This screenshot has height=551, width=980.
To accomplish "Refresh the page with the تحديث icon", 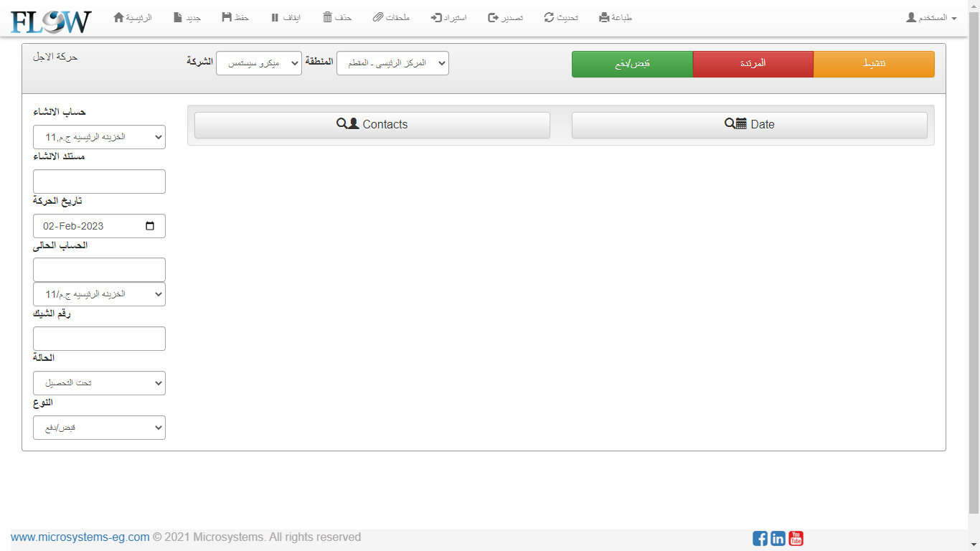I will [x=549, y=17].
